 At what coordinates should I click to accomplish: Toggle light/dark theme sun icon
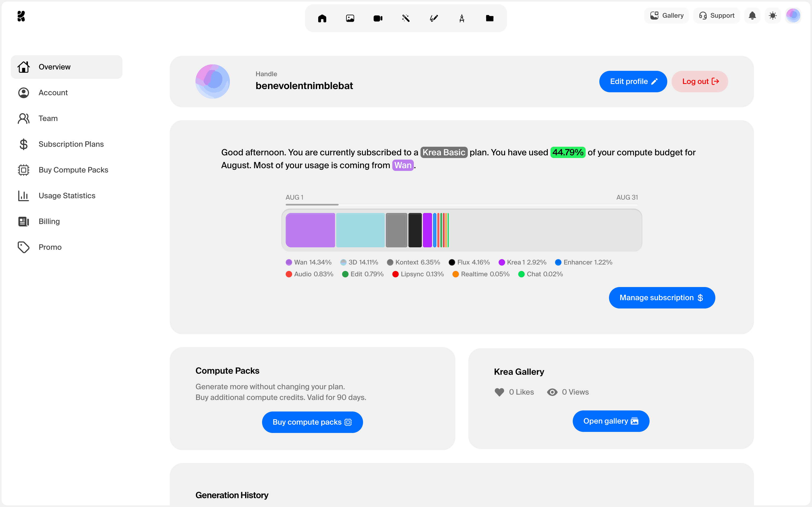click(x=773, y=16)
